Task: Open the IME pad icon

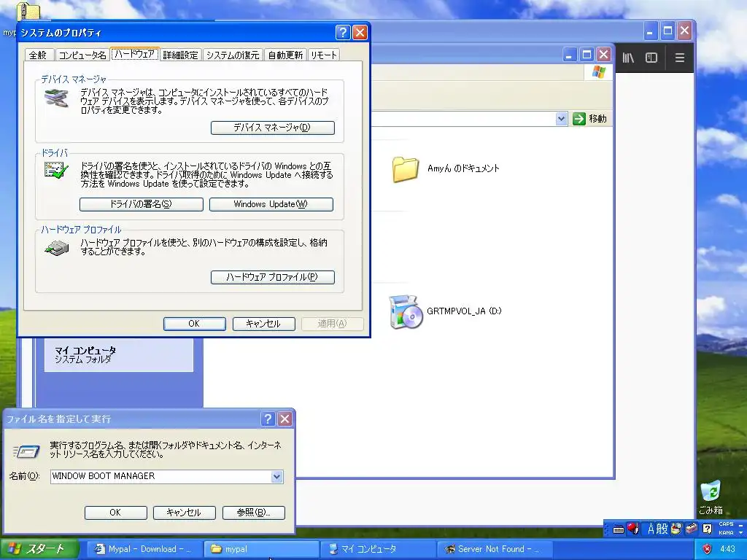Action: [676, 529]
